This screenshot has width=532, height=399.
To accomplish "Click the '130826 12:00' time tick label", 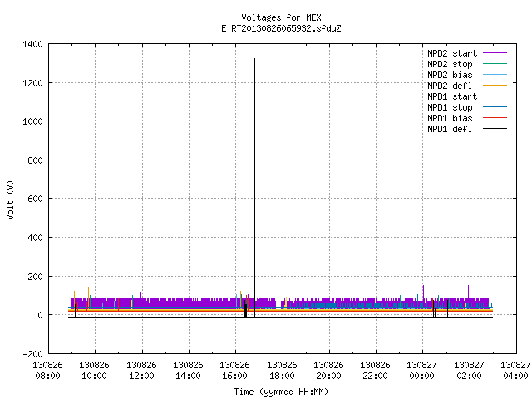I will click(x=141, y=371).
